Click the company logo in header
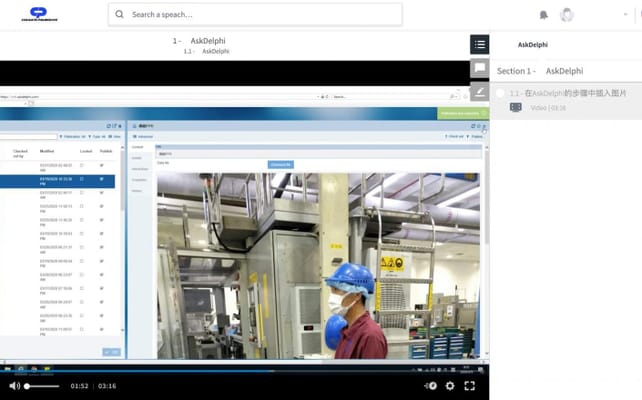This screenshot has height=400, width=642. click(38, 14)
